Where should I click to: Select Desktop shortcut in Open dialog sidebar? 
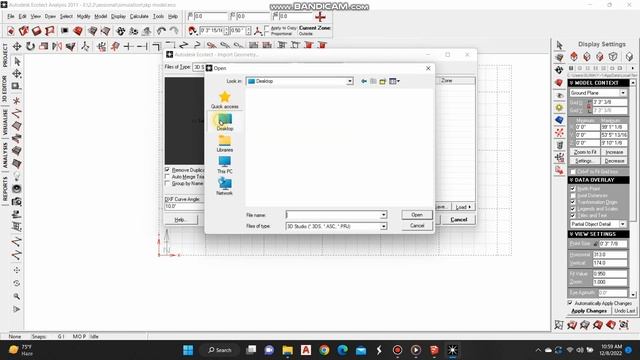pyautogui.click(x=224, y=122)
